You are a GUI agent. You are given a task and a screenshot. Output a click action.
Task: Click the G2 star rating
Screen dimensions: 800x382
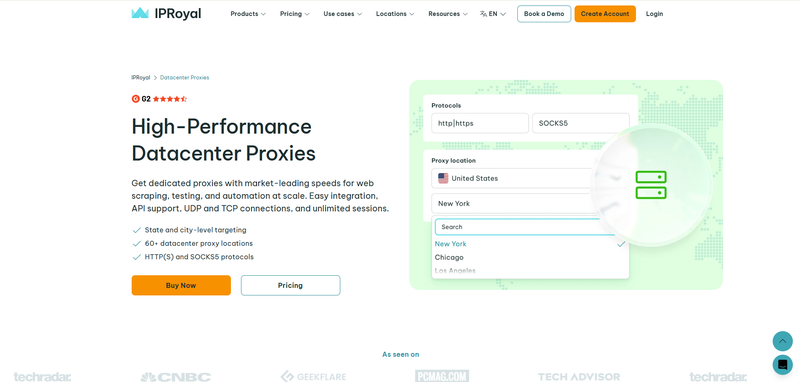170,99
